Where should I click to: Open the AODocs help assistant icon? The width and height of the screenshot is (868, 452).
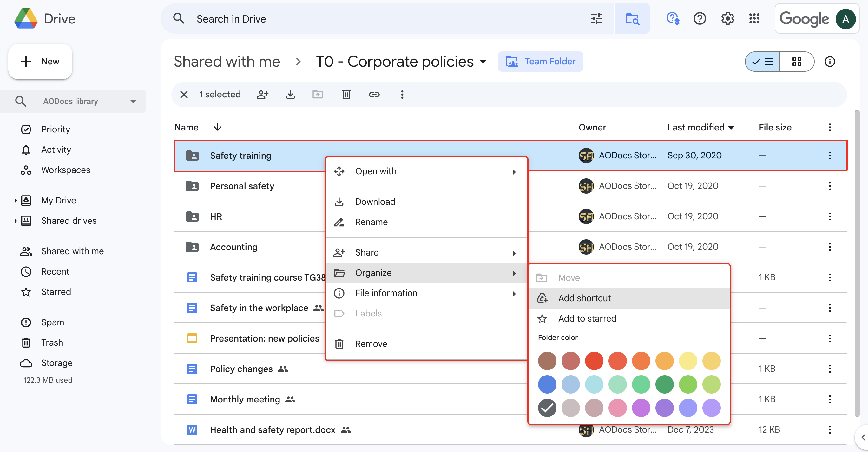tap(673, 18)
